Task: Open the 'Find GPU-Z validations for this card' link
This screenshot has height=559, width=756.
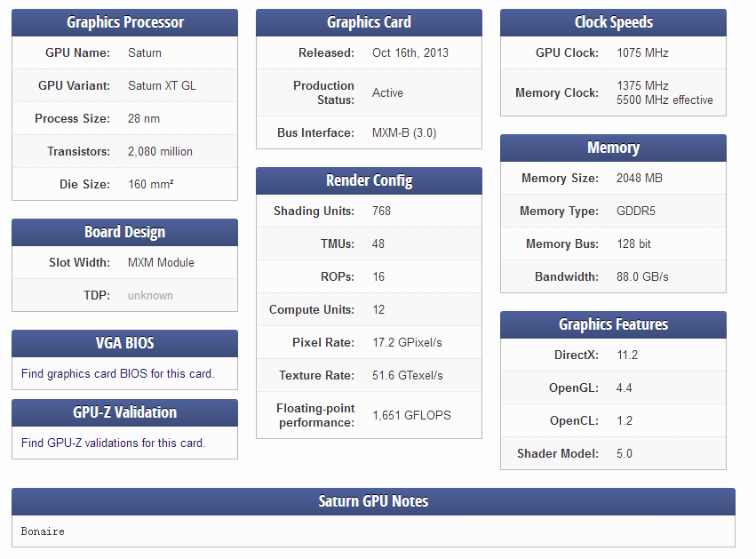Action: point(114,443)
